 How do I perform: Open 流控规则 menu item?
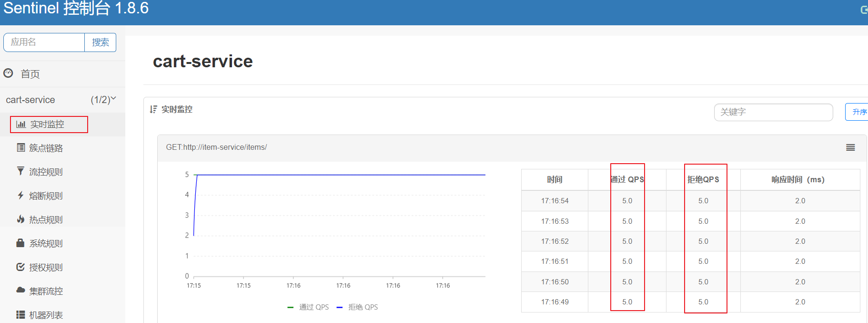(46, 172)
